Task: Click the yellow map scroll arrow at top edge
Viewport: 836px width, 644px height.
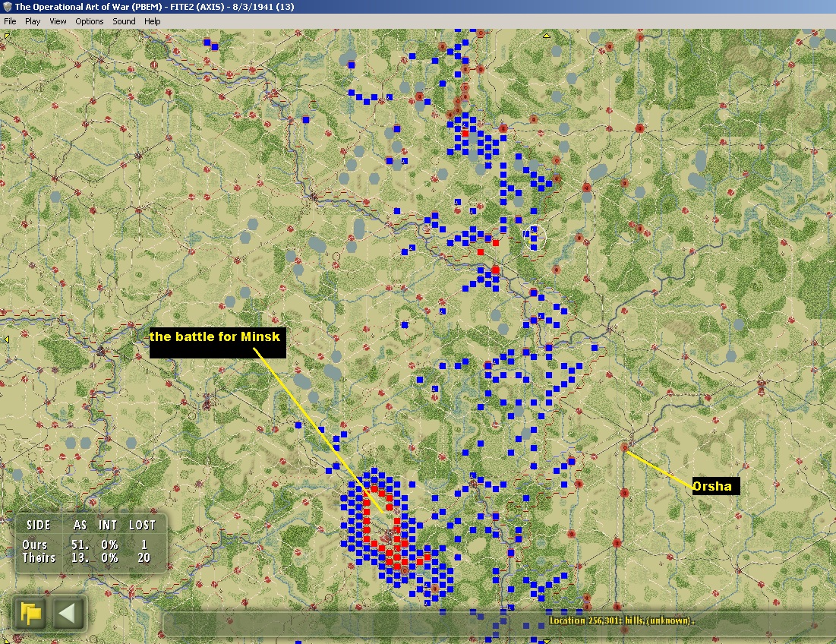Action: [x=547, y=36]
